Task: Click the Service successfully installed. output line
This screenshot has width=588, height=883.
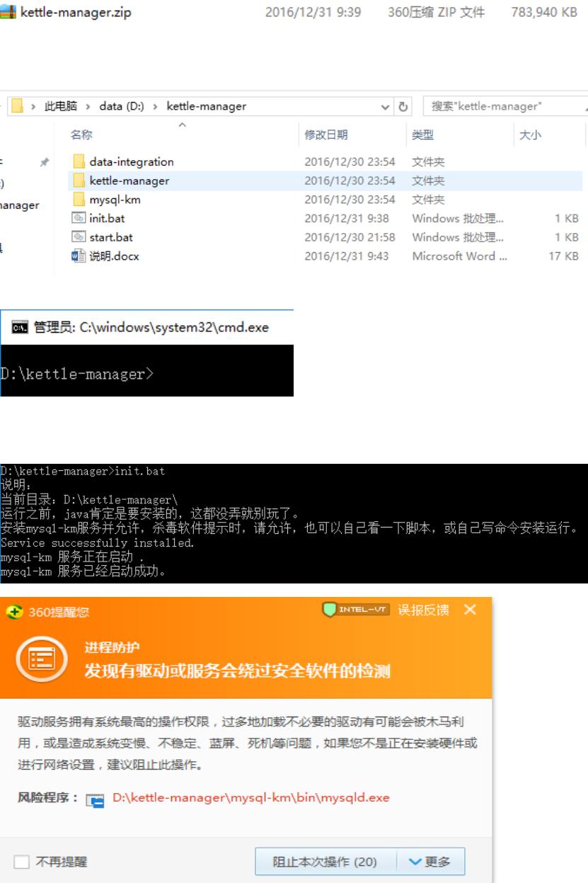Action: [x=97, y=542]
